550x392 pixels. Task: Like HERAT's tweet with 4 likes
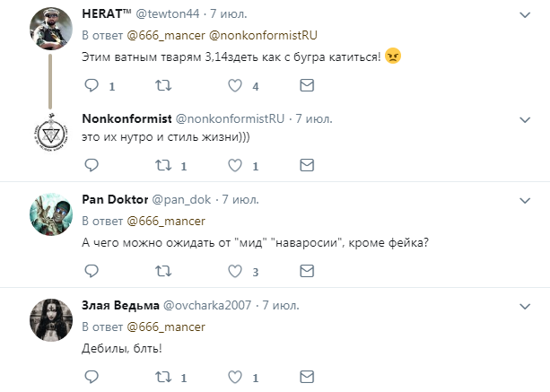click(235, 87)
